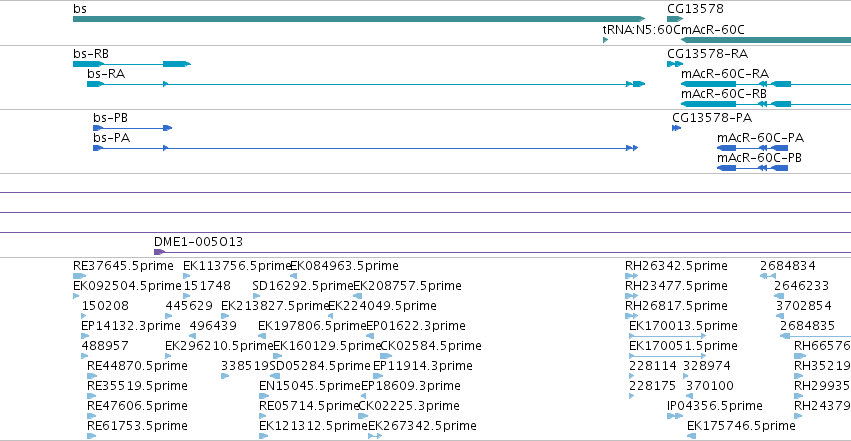
Task: Select the mAcR-60C-RA transcript
Action: 766,84
